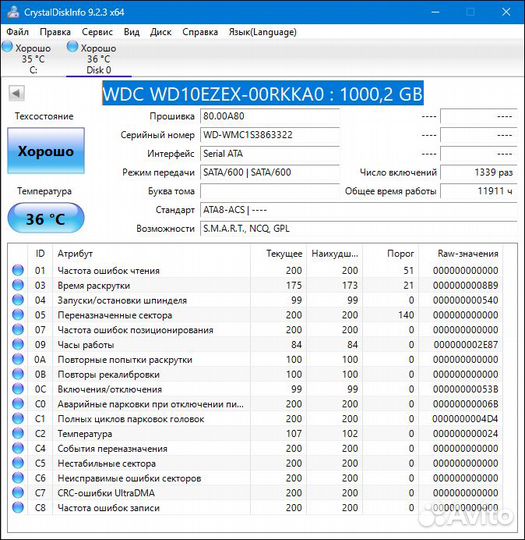Viewport: 525px width, 540px height.
Task: Open the Правка menu
Action: click(55, 32)
